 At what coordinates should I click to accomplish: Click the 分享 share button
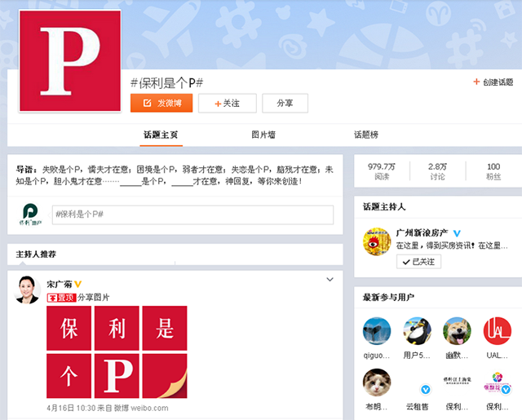pyautogui.click(x=285, y=104)
